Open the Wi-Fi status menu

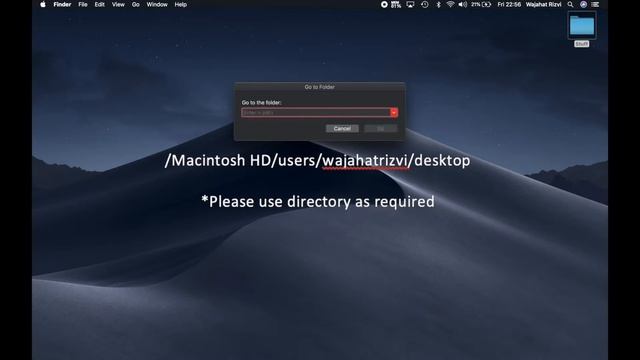(x=450, y=4)
